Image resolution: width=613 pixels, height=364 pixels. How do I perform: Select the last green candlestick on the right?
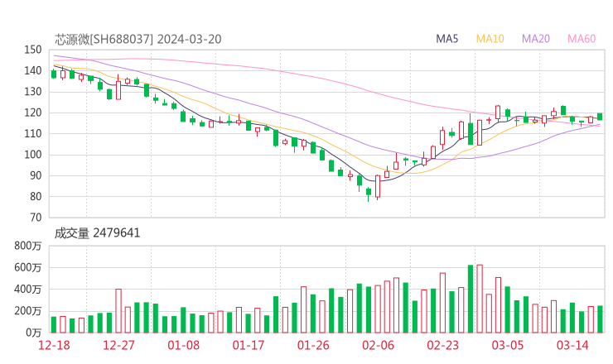600,117
